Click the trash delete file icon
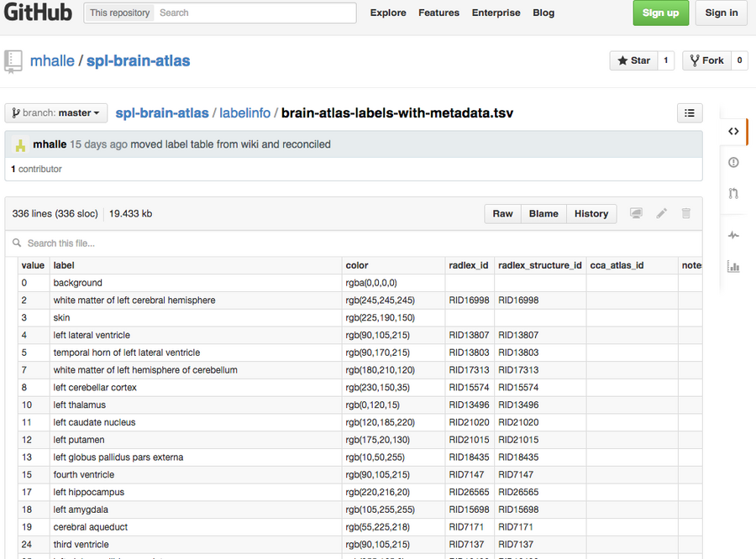This screenshot has height=559, width=756. click(x=686, y=214)
